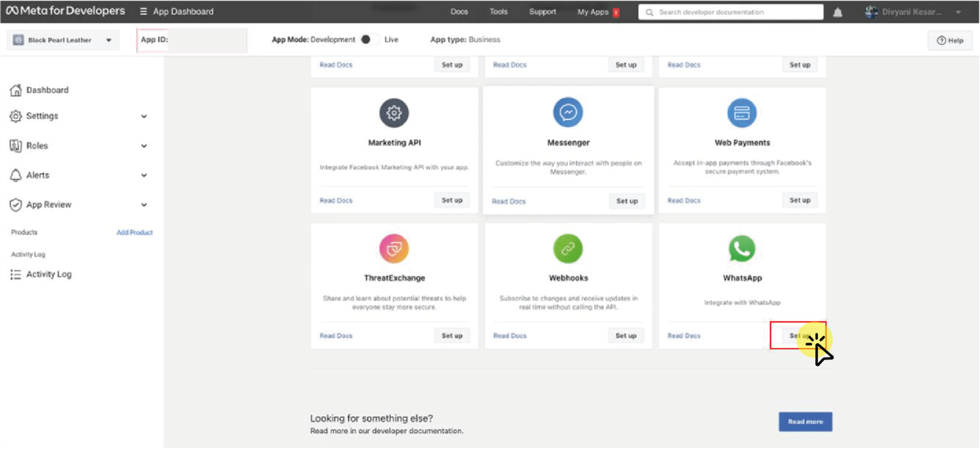Image resolution: width=980 pixels, height=472 pixels.
Task: Set up the ThreatExchange product
Action: (452, 336)
